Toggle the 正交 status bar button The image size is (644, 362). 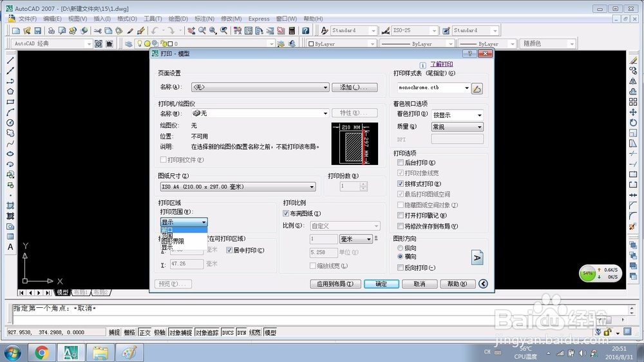coord(145,332)
